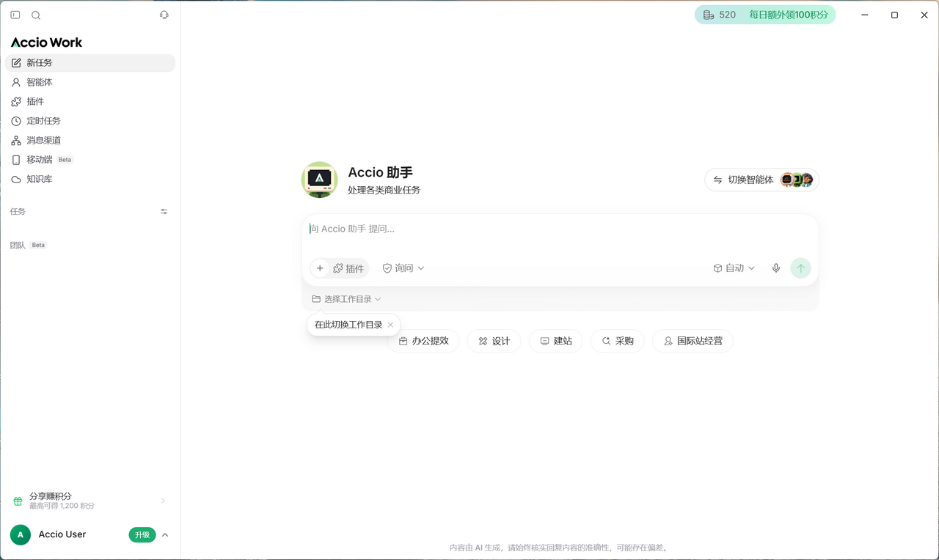Select the 办公提效 category chip
The width and height of the screenshot is (939, 560).
click(423, 341)
